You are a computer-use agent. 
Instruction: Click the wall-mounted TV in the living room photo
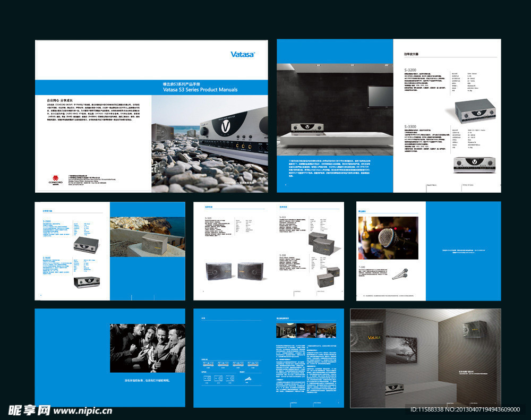tap(381, 97)
